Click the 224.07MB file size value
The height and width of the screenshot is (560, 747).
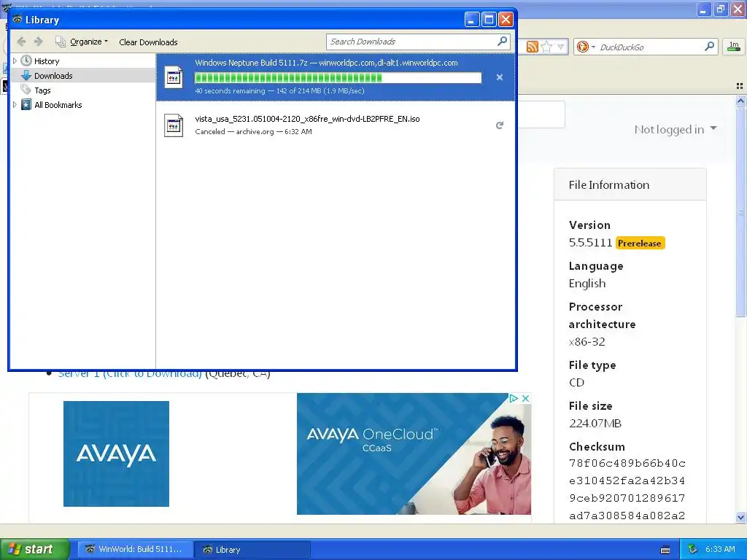(595, 424)
